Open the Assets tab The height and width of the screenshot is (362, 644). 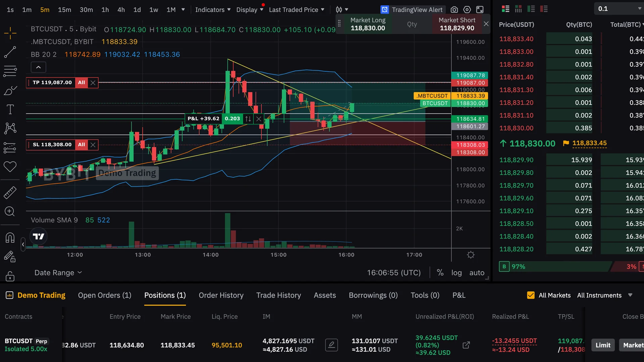(325, 295)
